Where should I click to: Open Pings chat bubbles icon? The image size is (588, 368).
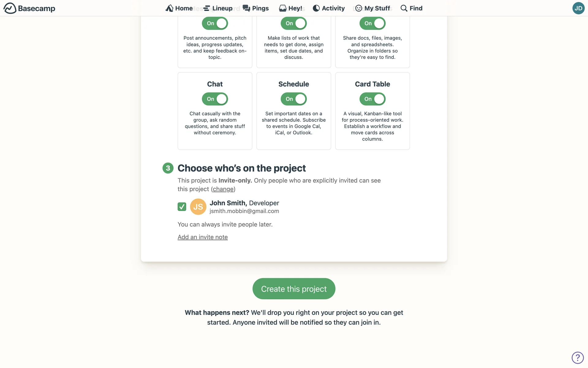247,8
